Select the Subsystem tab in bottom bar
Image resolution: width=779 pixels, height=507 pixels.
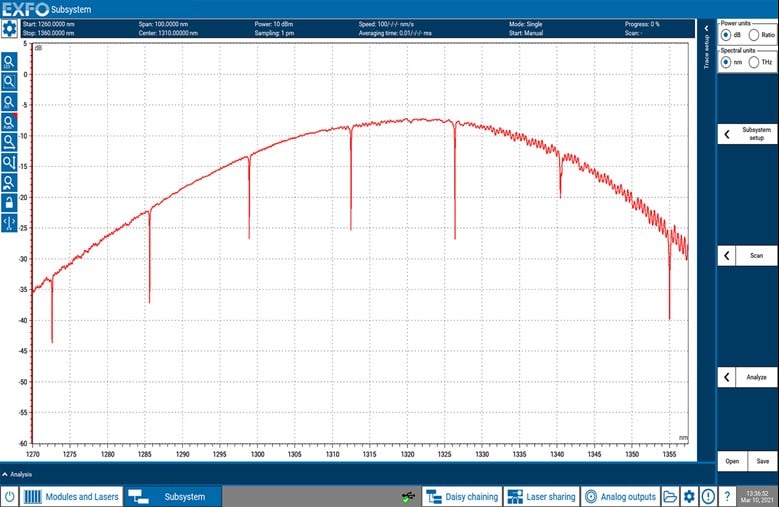coord(168,496)
